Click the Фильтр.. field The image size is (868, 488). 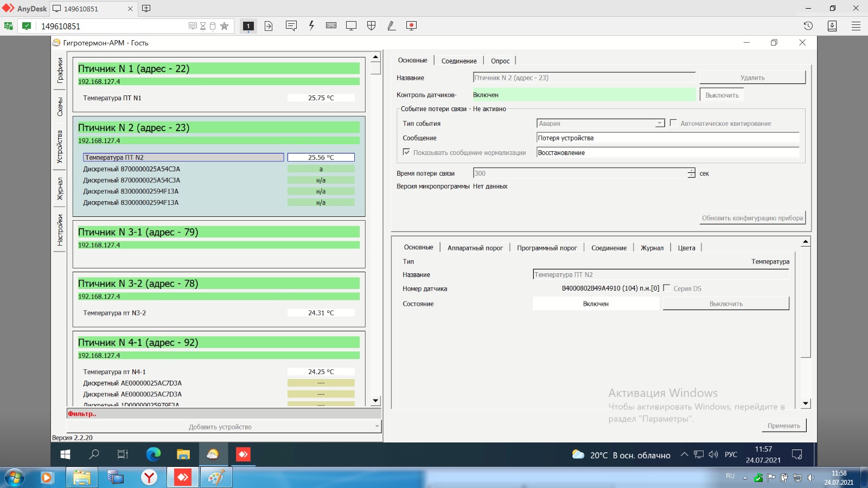point(224,414)
